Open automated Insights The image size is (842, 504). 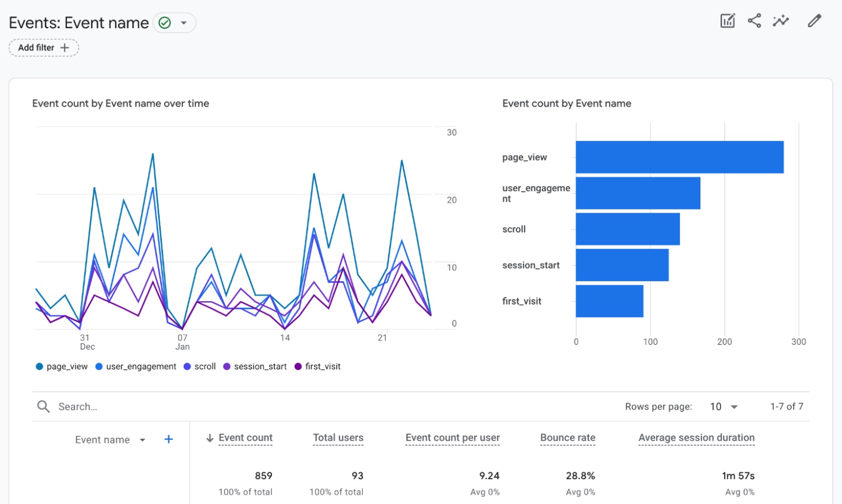(x=781, y=20)
